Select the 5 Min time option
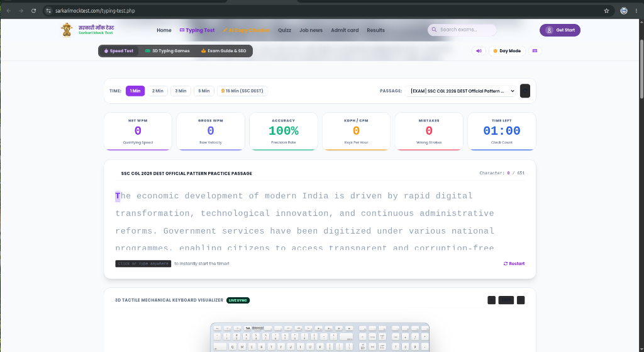The image size is (644, 352). [204, 91]
